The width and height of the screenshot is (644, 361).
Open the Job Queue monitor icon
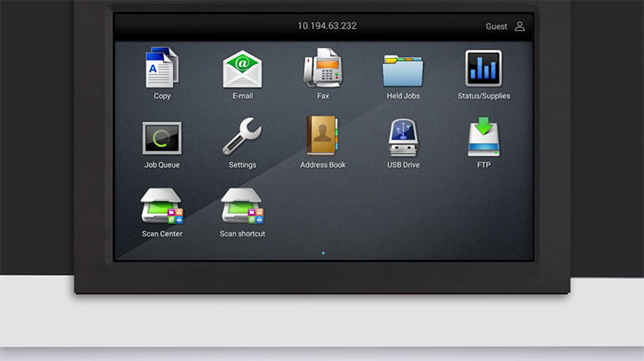pos(162,138)
